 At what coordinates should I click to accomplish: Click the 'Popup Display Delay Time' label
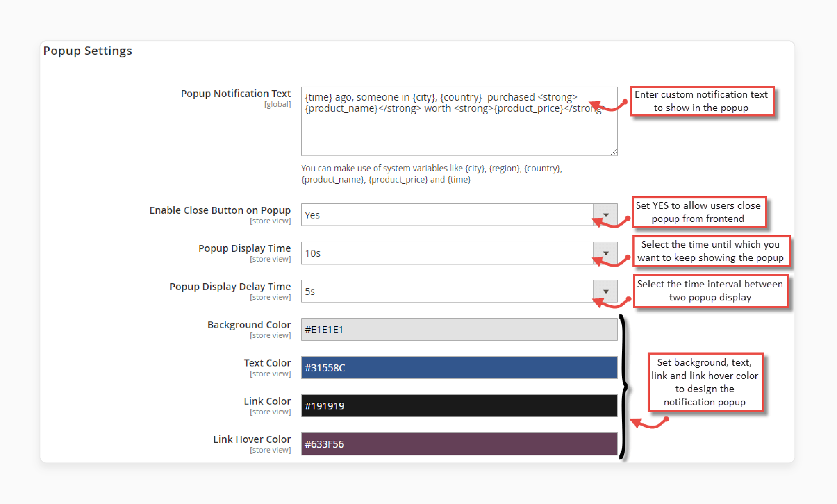coord(230,287)
